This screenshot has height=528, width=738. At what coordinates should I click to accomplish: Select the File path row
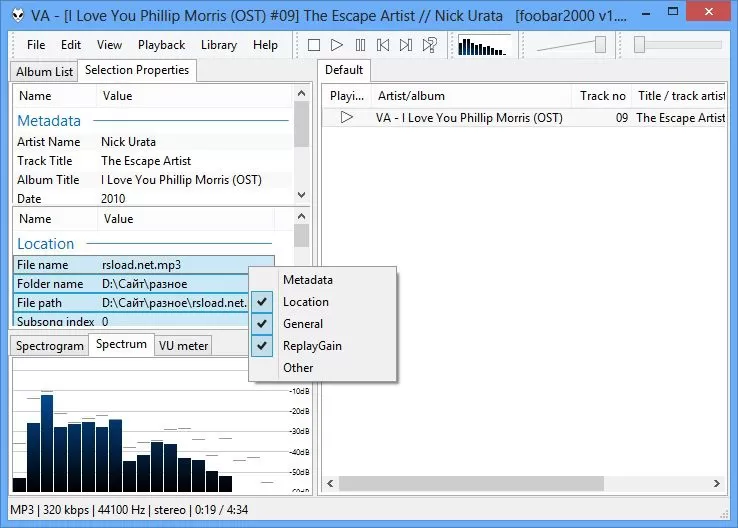[131, 303]
